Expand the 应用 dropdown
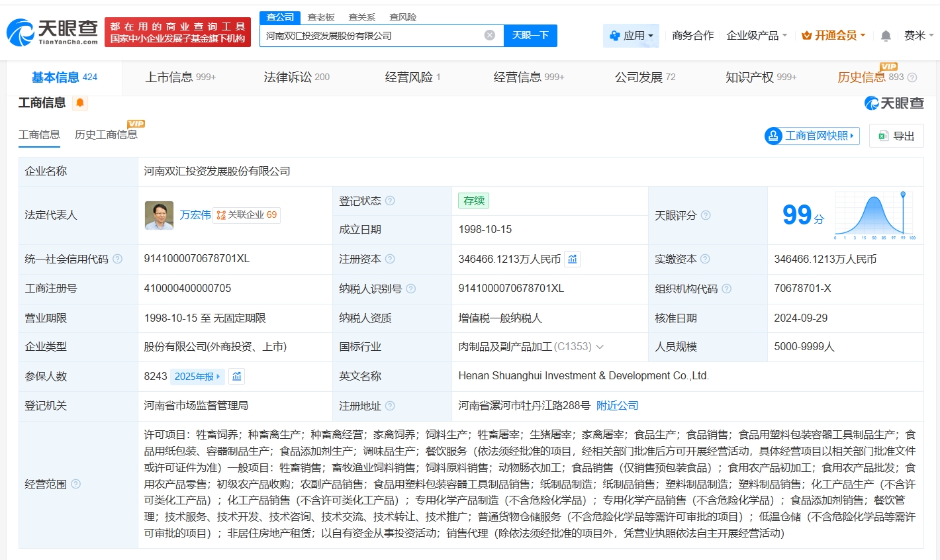The image size is (940, 560). point(651,36)
